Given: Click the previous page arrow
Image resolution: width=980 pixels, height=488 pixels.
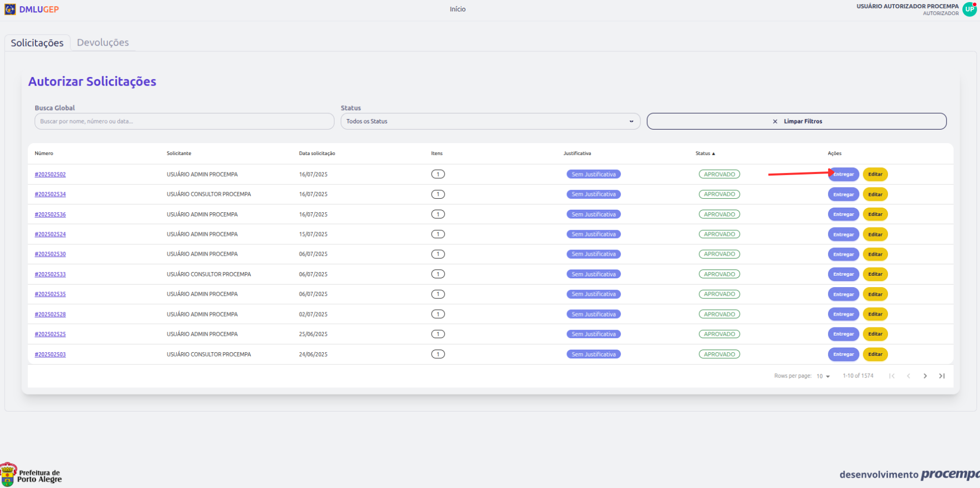Looking at the screenshot, I should pyautogui.click(x=908, y=376).
